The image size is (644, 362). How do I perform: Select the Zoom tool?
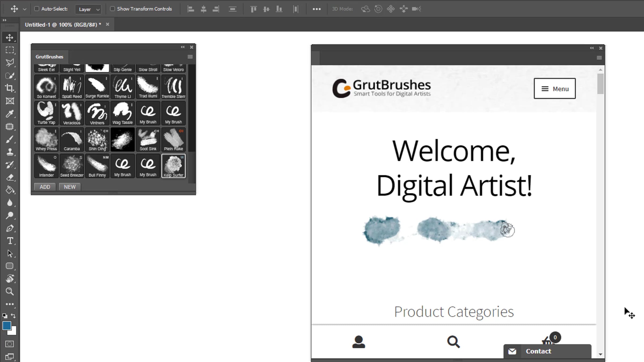pos(10,291)
